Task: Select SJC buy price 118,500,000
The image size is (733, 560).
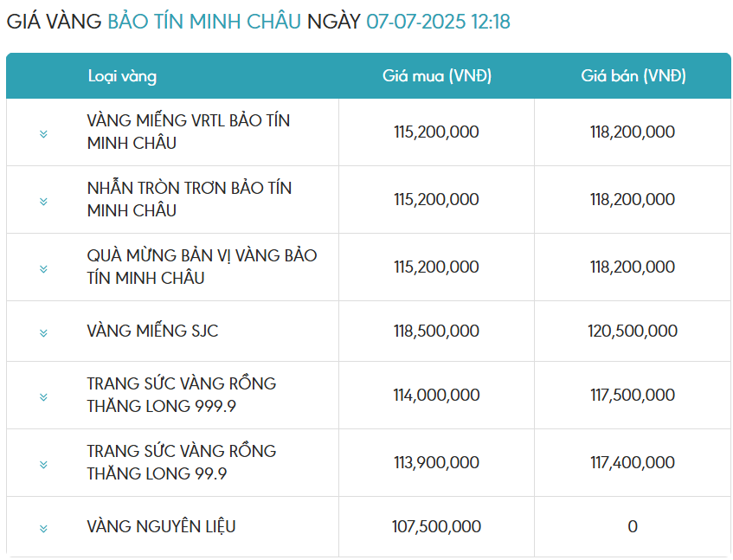Action: (x=436, y=331)
